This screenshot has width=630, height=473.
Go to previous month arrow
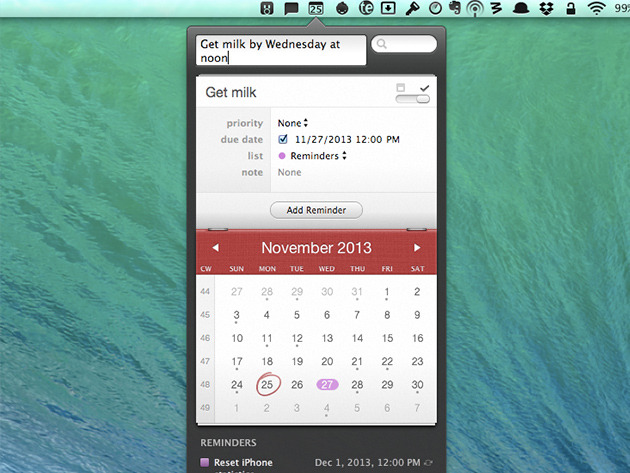click(216, 248)
